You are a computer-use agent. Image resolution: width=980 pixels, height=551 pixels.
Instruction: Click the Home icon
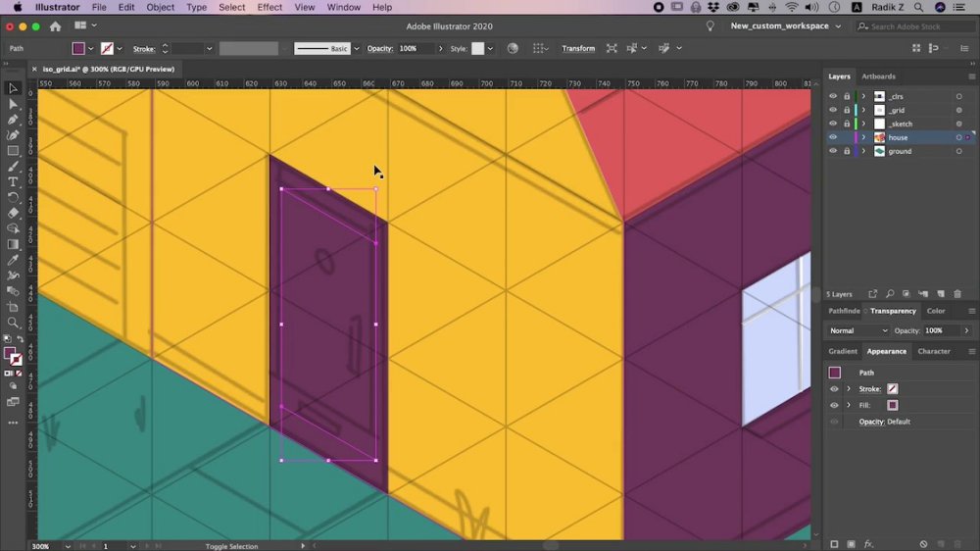[x=56, y=26]
